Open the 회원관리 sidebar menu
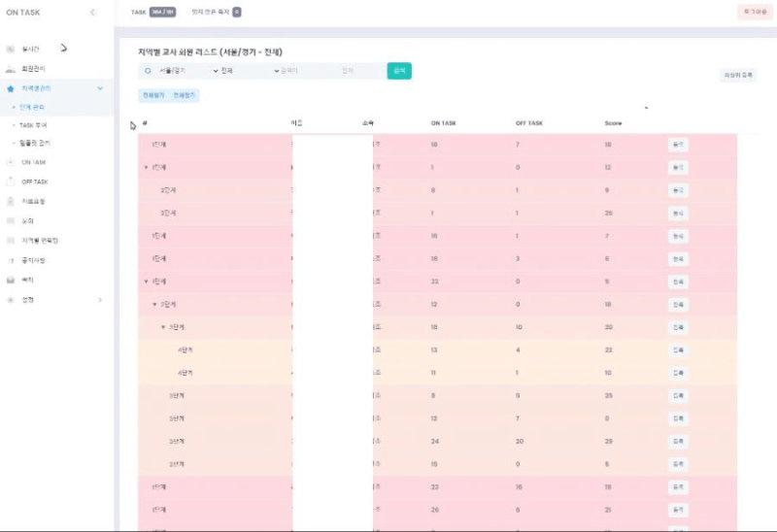This screenshot has height=532, width=777. click(33, 69)
